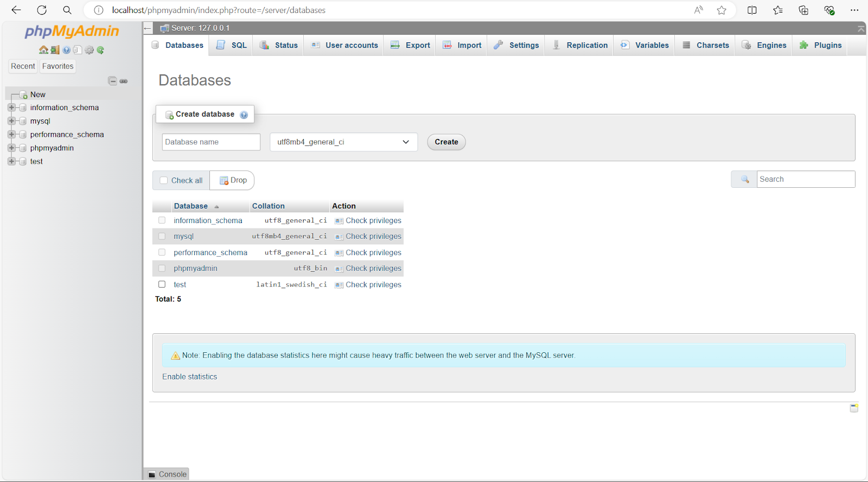This screenshot has width=868, height=482.
Task: Expand information_schema in the tree
Action: 11,107
